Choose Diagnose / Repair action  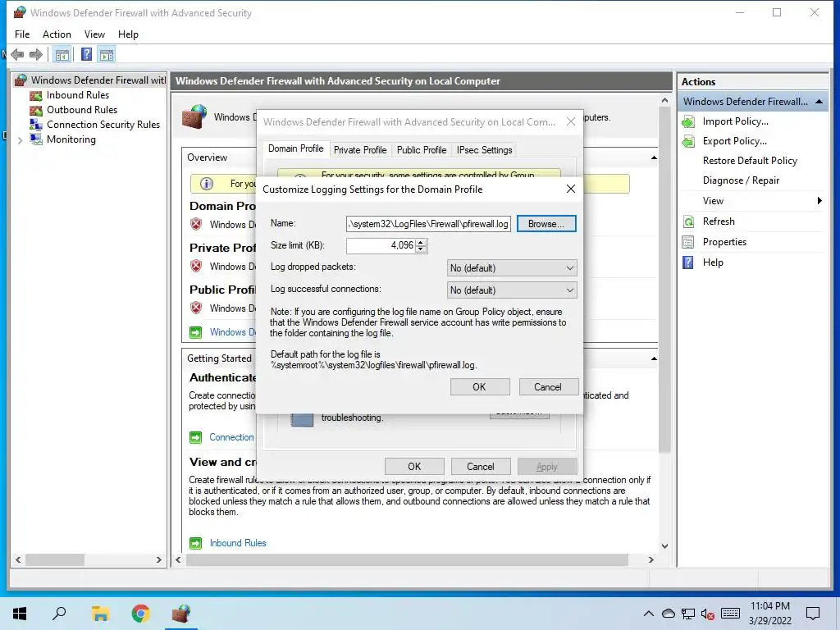click(741, 180)
